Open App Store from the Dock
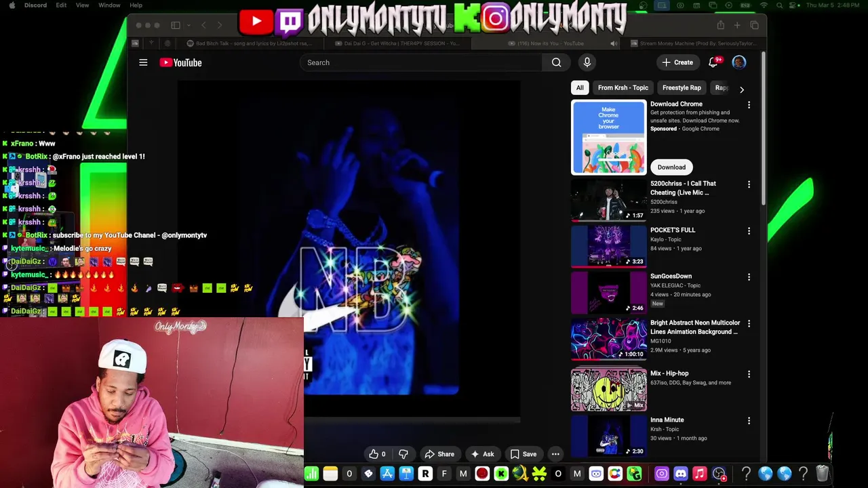The image size is (868, 488). (x=387, y=474)
